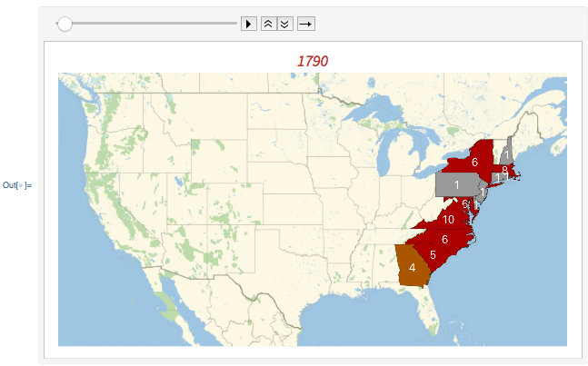
Task: Click the 1790 year title
Action: click(313, 61)
